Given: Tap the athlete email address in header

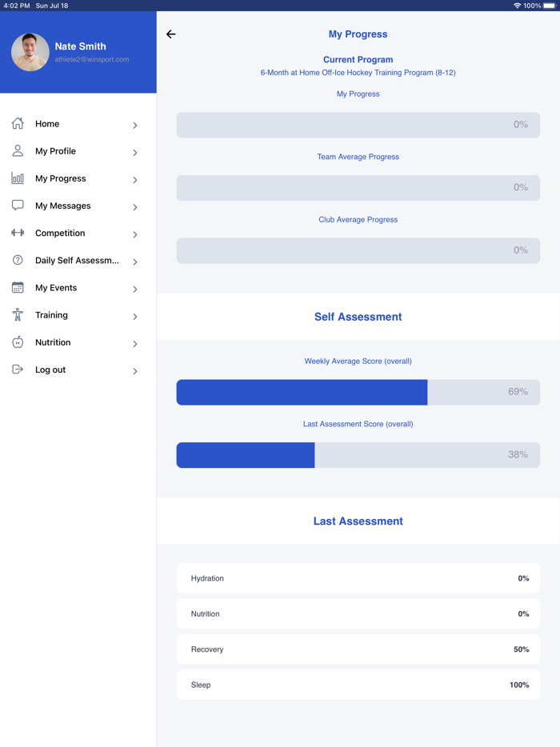Looking at the screenshot, I should [92, 59].
